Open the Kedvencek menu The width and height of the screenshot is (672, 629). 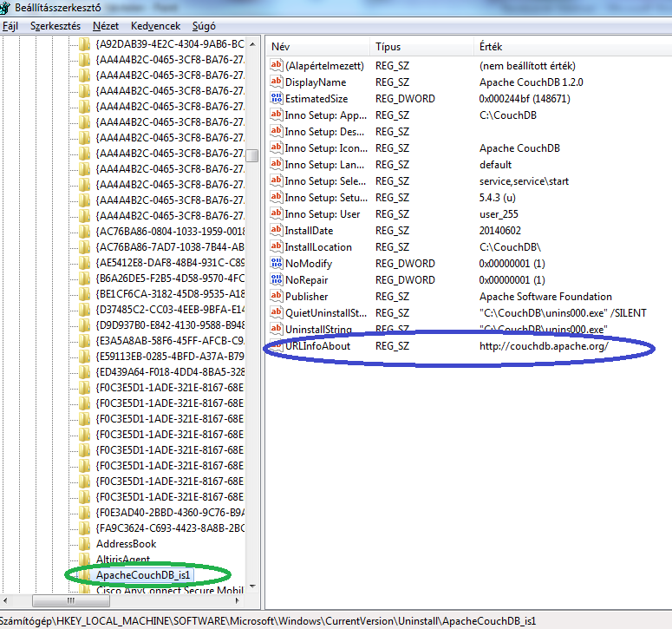[x=155, y=26]
